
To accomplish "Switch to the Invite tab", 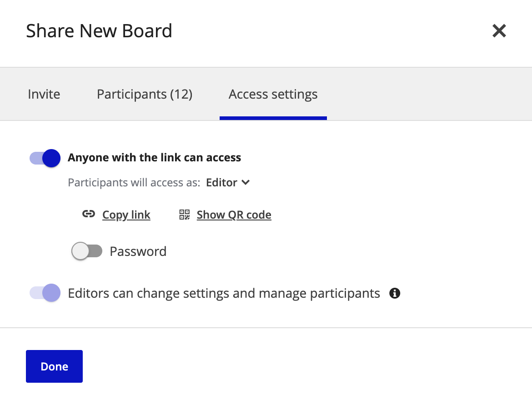I will tap(44, 94).
